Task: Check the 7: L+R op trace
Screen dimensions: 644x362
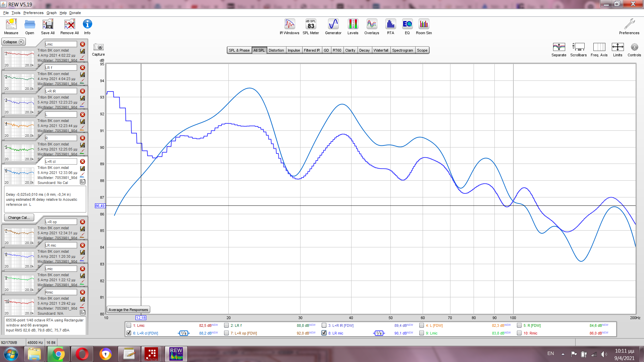Action: [226, 333]
